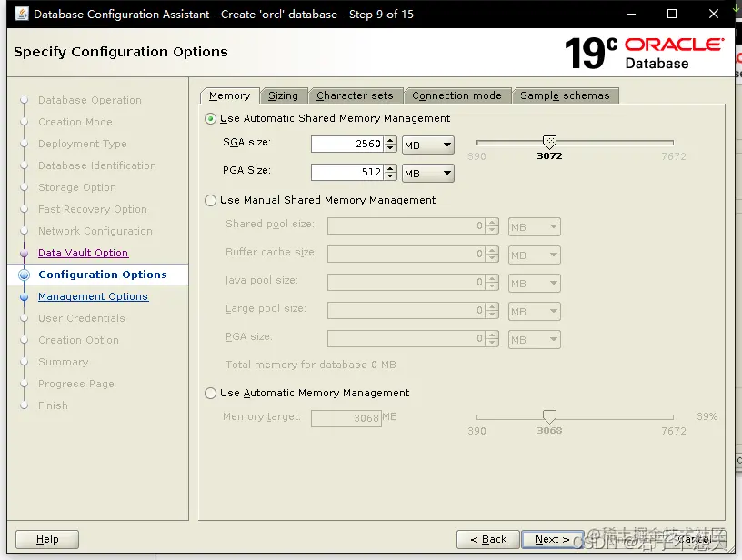Click the Java app icon in title bar

click(x=22, y=14)
